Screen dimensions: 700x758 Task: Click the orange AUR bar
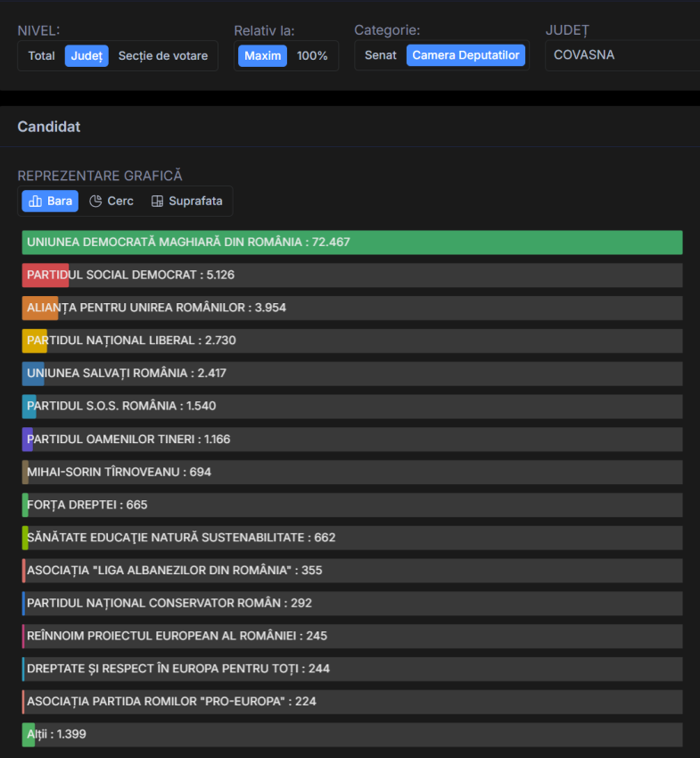tap(40, 308)
